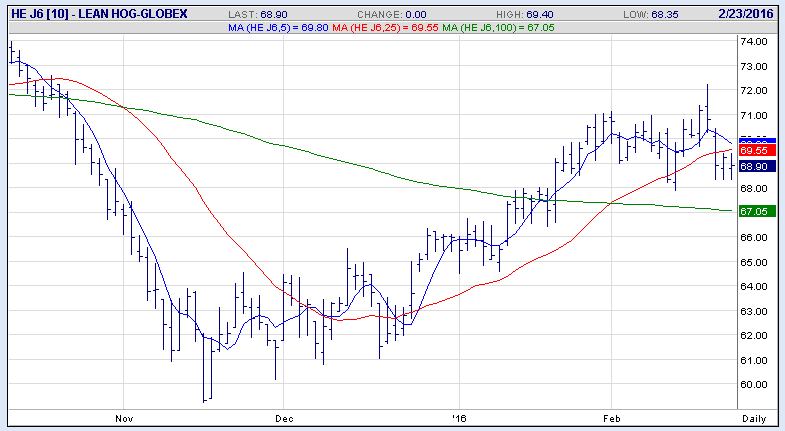Click the Feb label on time axis
The width and height of the screenshot is (785, 431).
610,417
